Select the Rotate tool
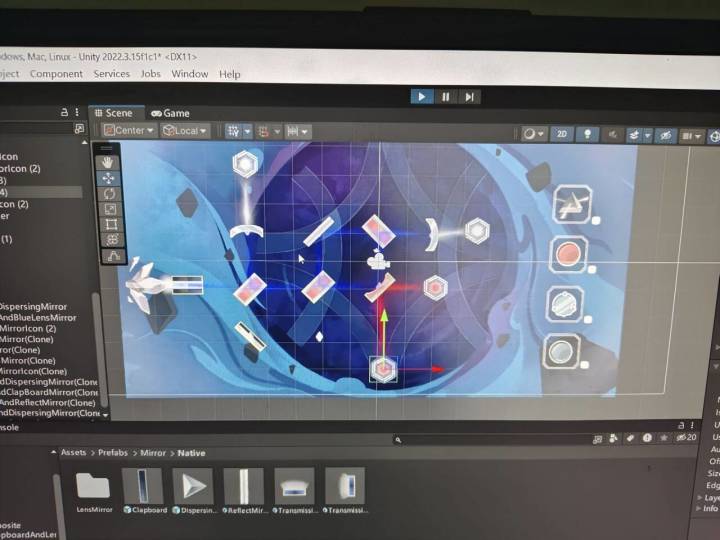The image size is (720, 540). pyautogui.click(x=109, y=194)
